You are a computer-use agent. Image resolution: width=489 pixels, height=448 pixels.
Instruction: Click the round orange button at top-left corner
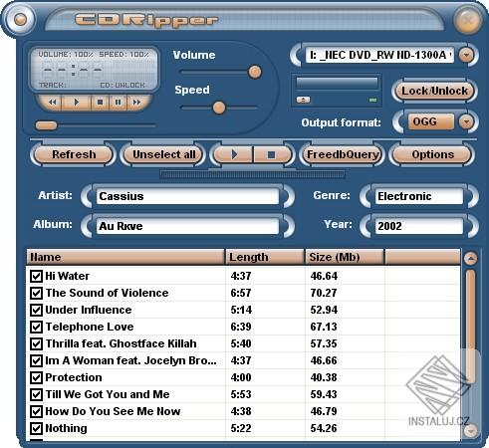pos(20,19)
